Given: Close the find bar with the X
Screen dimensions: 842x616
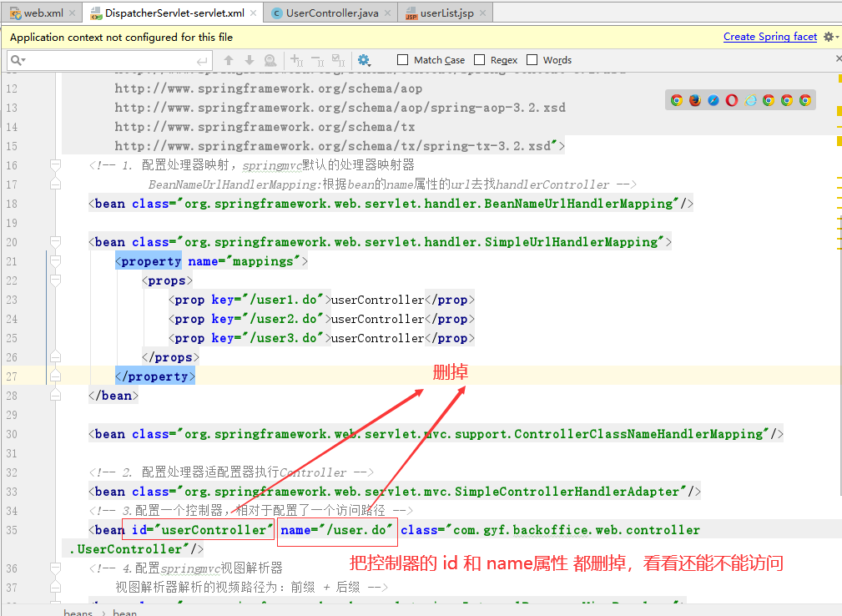Looking at the screenshot, I should tap(838, 58).
